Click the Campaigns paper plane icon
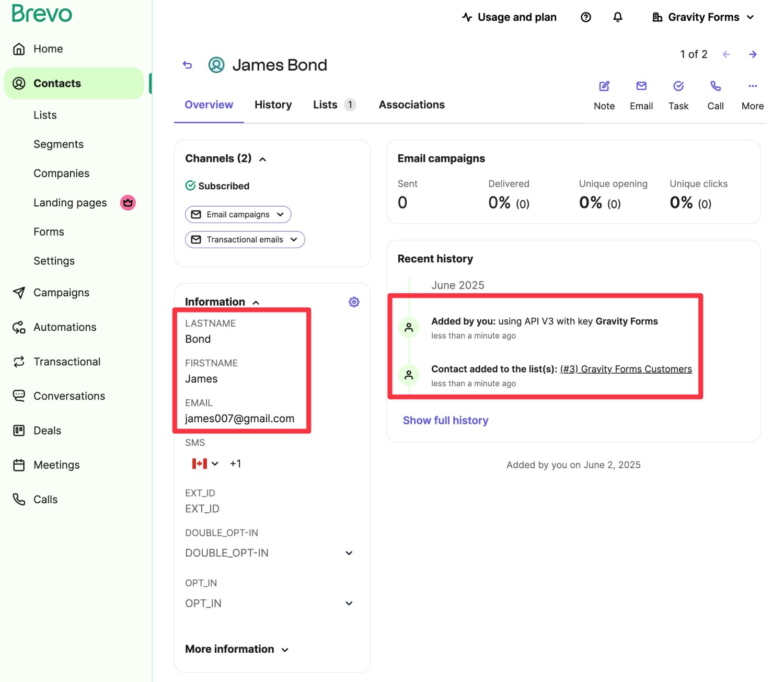 (19, 293)
